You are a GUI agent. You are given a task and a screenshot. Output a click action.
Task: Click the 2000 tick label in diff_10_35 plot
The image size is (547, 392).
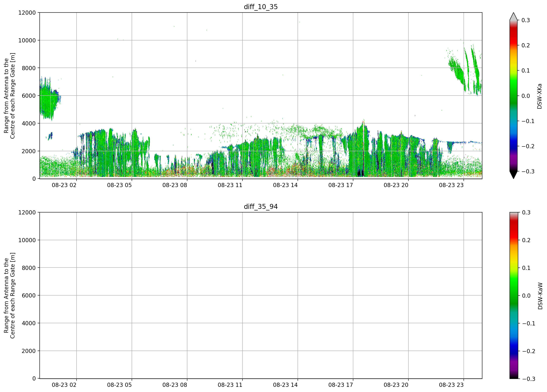pyautogui.click(x=29, y=151)
